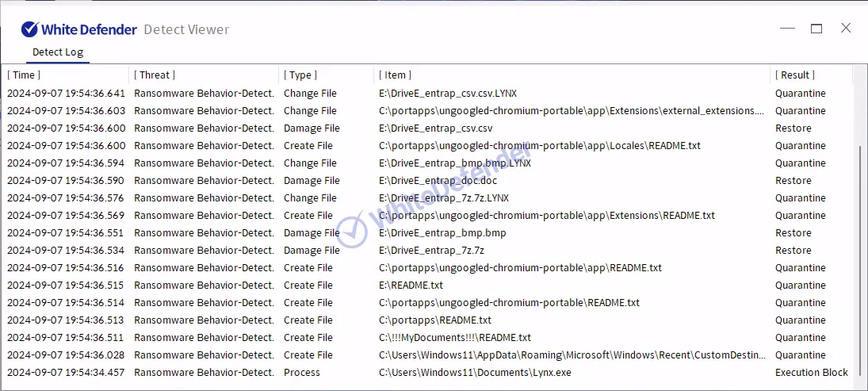Sort by the Time column header
868x391 pixels.
pyautogui.click(x=25, y=75)
